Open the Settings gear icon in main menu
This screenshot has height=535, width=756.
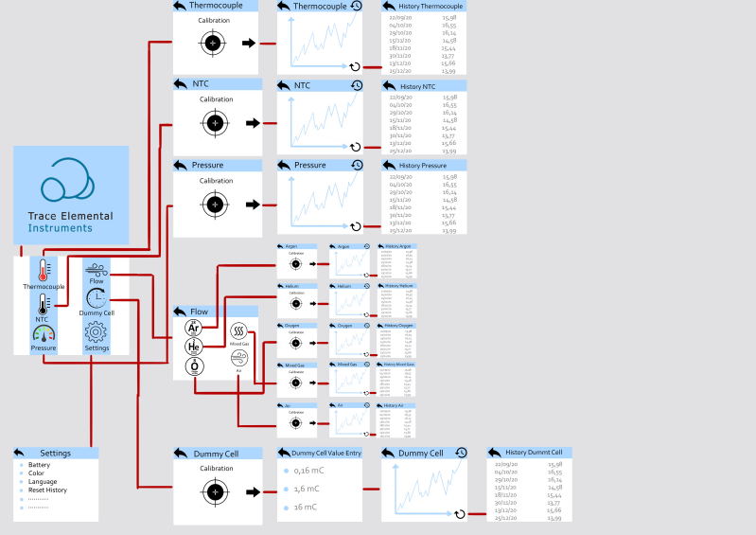(96, 332)
